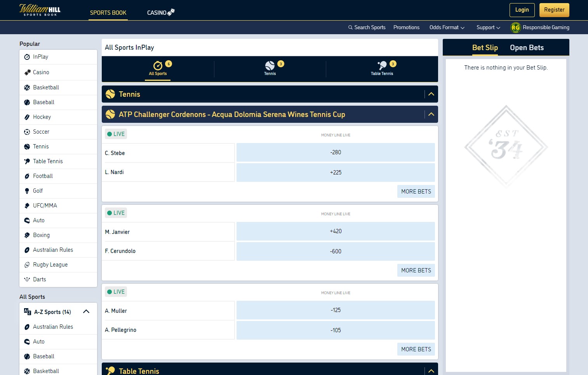Open the Casino top navigation tab
The height and width of the screenshot is (375, 588).
pyautogui.click(x=161, y=12)
